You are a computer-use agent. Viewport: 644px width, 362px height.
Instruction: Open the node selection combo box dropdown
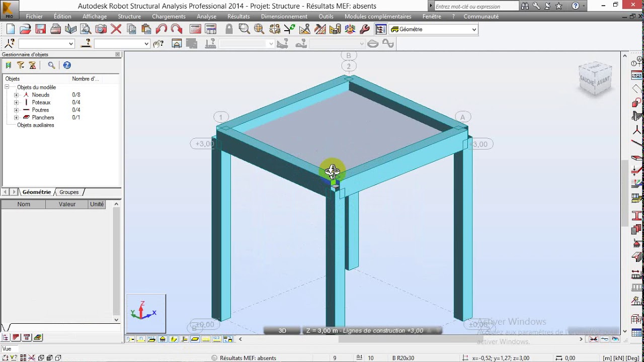(x=71, y=44)
